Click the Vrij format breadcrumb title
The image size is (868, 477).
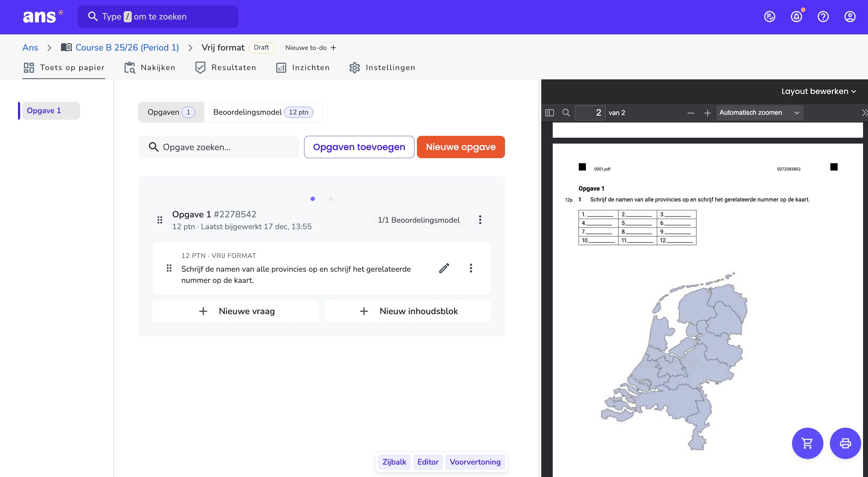(x=223, y=47)
